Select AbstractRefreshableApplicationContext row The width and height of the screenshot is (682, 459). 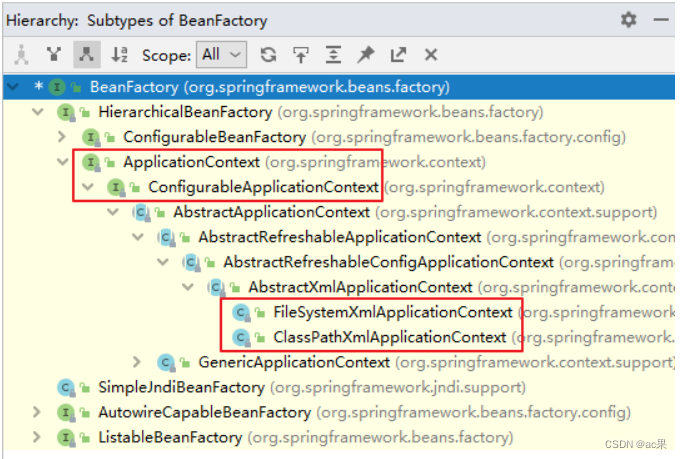(339, 237)
